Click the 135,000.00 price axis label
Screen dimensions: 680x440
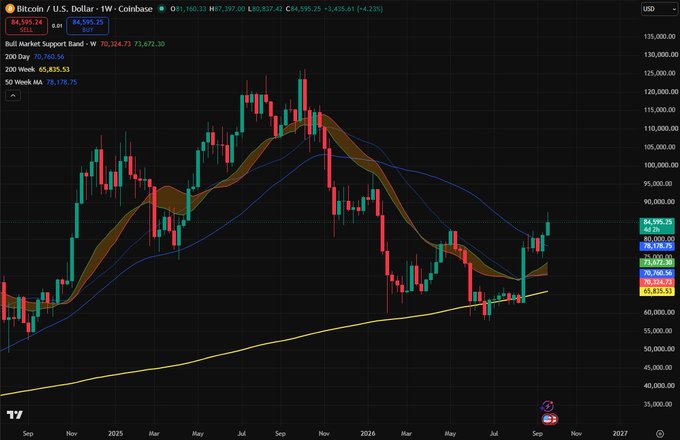coord(660,36)
